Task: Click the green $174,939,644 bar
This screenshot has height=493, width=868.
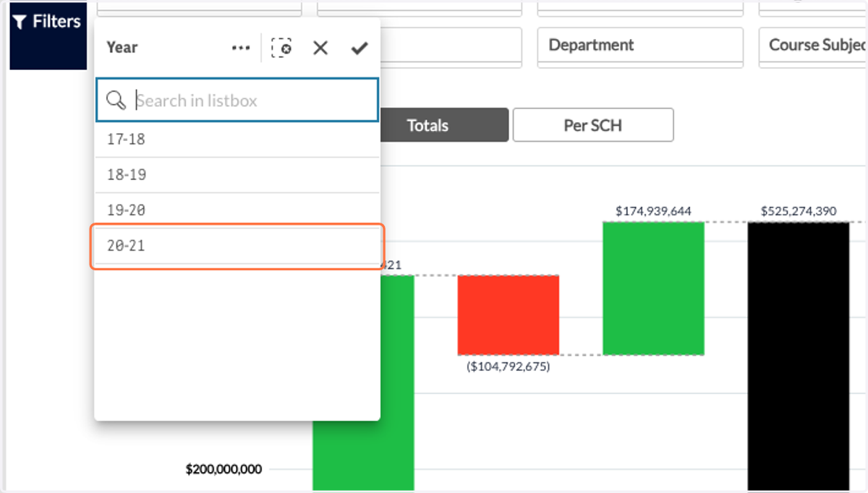Action: pyautogui.click(x=653, y=288)
